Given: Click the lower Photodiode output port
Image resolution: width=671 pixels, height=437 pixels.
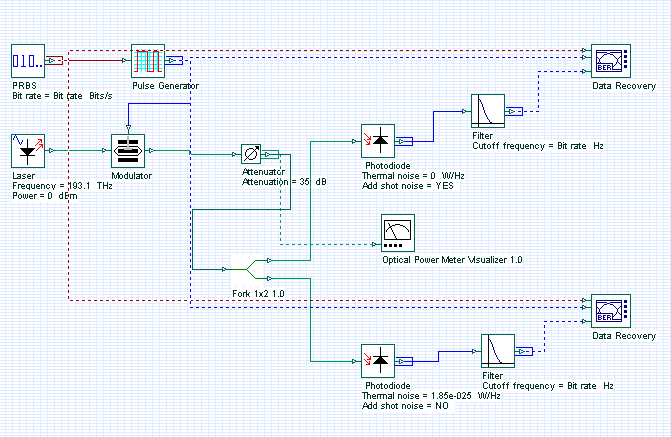Looking at the screenshot, I should 404,361.
